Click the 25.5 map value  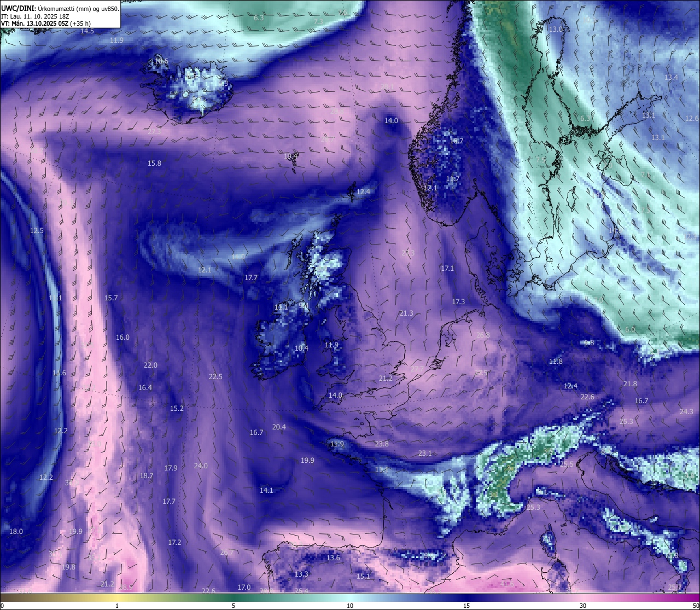pyautogui.click(x=567, y=464)
